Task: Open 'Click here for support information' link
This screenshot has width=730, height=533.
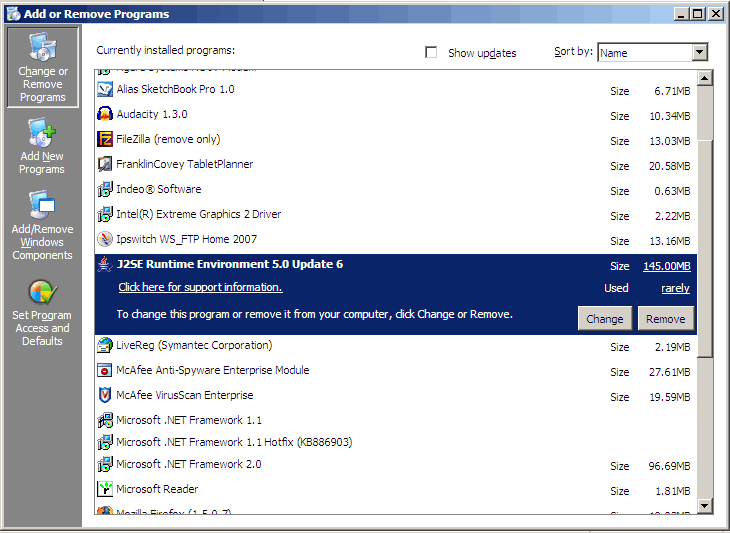Action: (x=200, y=287)
